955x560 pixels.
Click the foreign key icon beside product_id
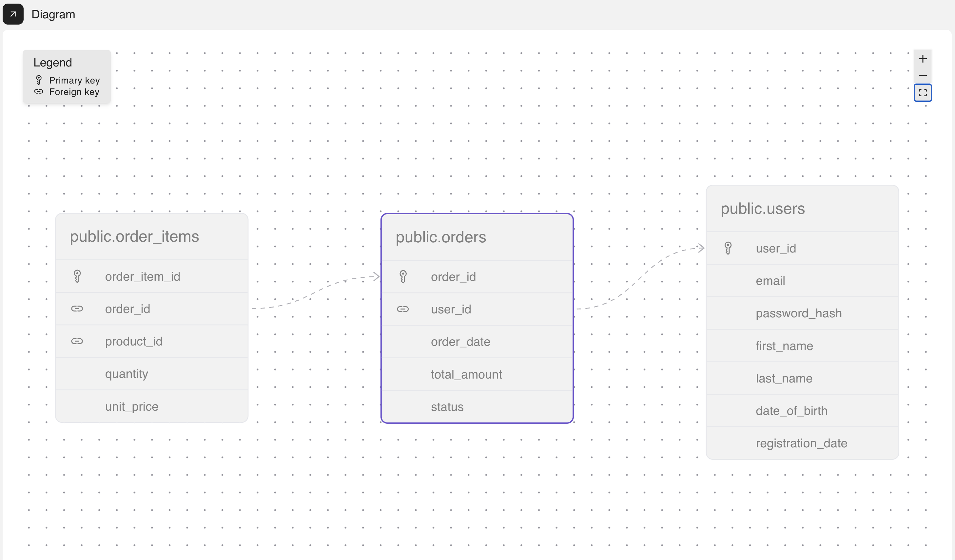(x=78, y=341)
